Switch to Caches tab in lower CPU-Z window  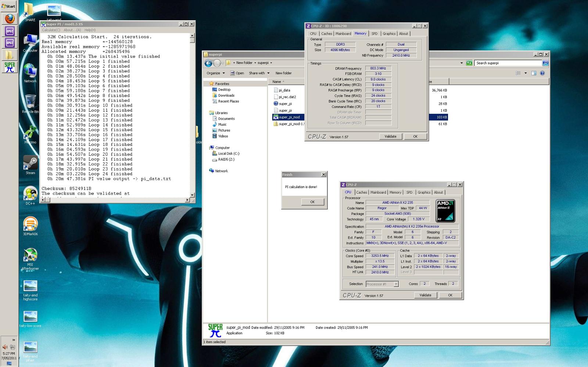coord(362,192)
